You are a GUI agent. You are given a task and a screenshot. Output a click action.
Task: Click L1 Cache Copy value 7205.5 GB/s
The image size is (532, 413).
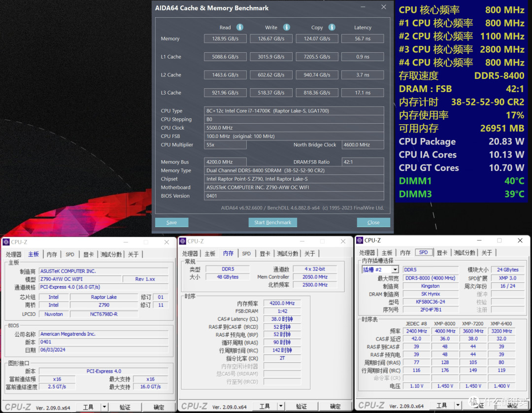[x=317, y=57]
